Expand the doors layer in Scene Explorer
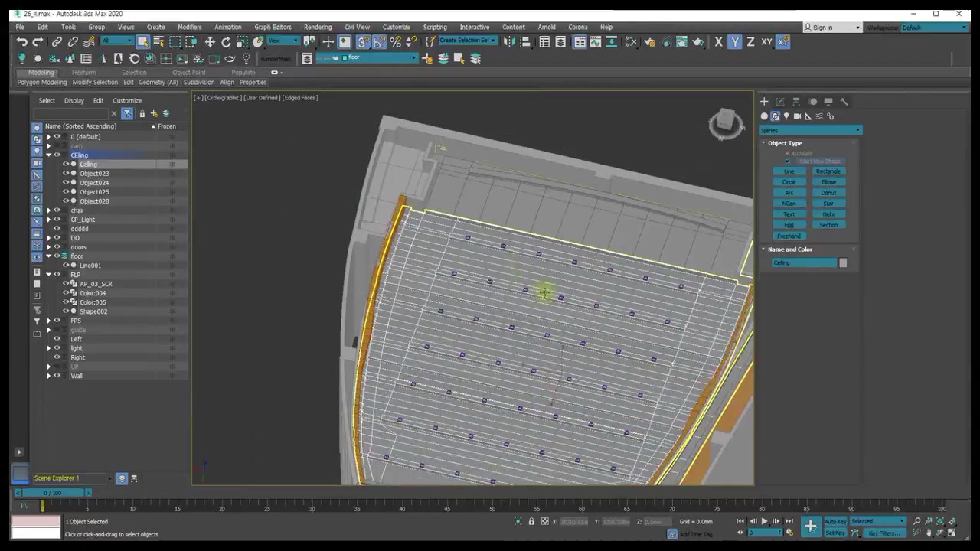Viewport: 980px width, 551px height. 49,247
